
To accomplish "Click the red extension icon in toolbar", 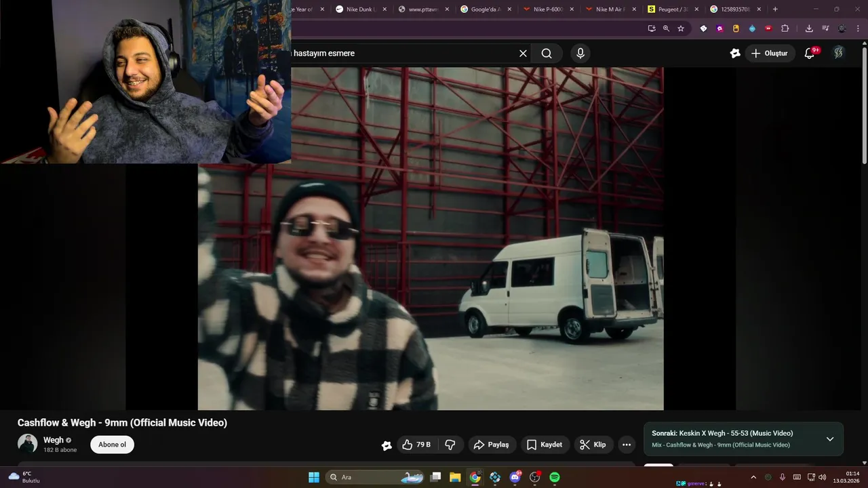I will point(768,28).
